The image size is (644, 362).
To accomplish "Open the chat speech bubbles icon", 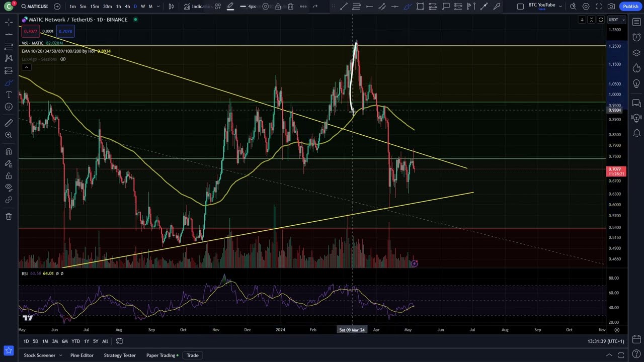I will [636, 103].
